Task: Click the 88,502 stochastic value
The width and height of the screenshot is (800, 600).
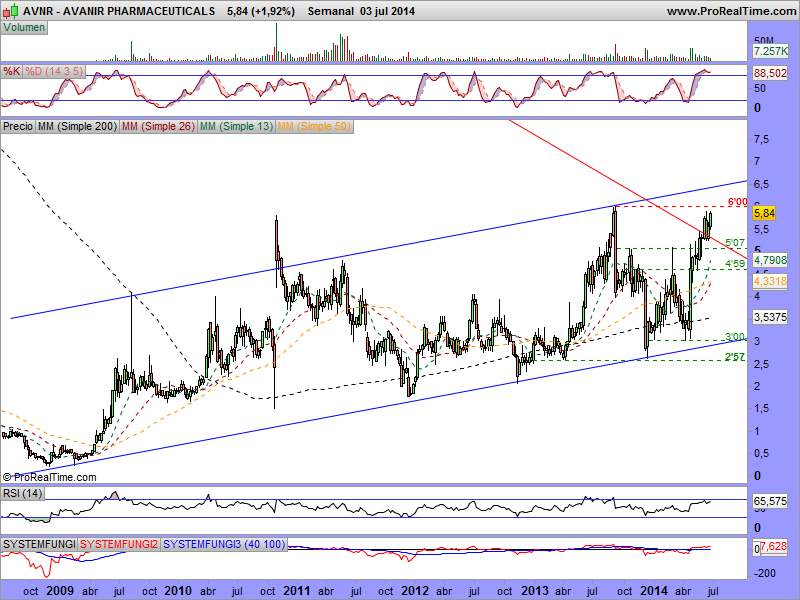Action: 770,73
